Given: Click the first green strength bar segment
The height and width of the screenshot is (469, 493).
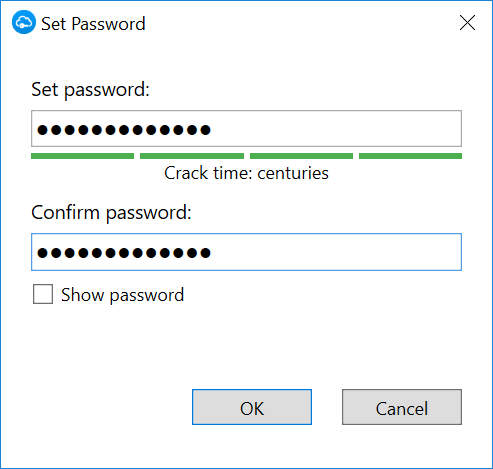Looking at the screenshot, I should pyautogui.click(x=82, y=156).
